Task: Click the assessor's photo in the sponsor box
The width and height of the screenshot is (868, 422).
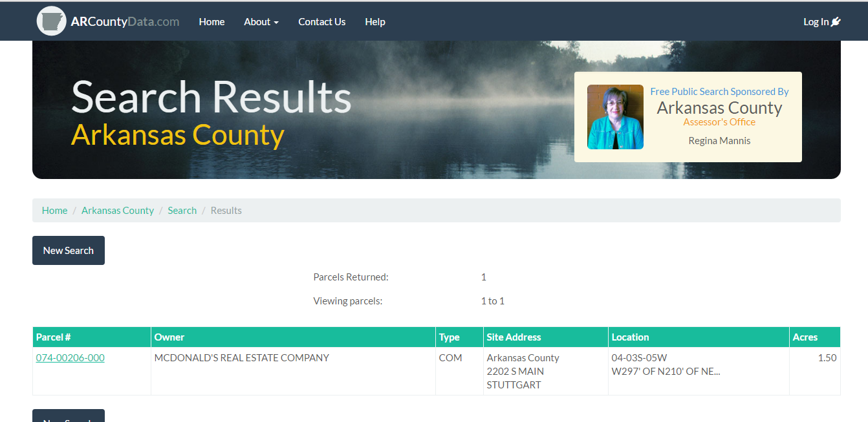Action: point(614,117)
